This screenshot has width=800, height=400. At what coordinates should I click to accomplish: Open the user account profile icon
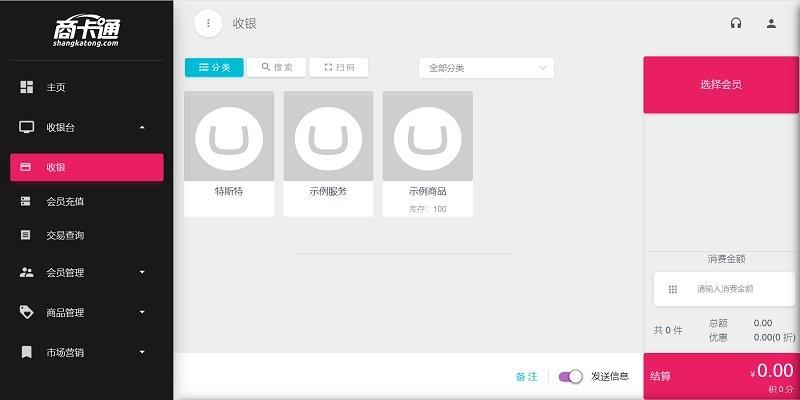tap(771, 23)
